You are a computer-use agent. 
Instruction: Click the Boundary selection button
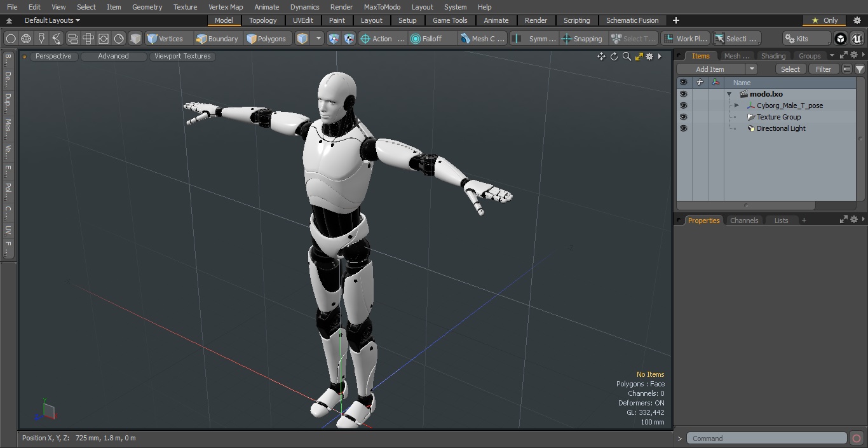(x=218, y=39)
